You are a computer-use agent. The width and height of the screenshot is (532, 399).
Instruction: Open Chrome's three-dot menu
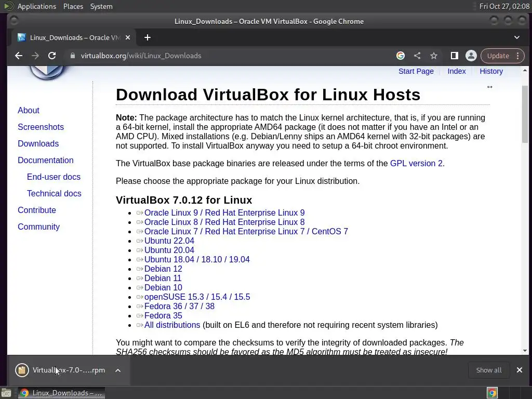[518, 56]
